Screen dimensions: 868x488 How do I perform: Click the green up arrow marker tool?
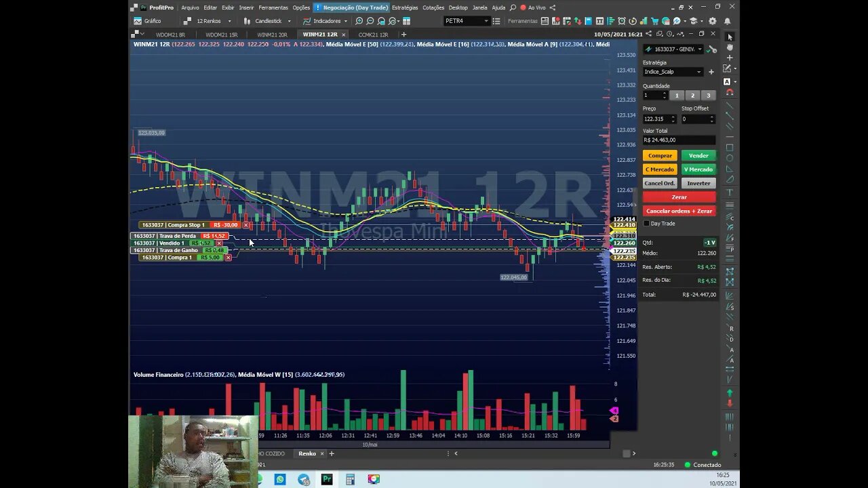tap(730, 393)
